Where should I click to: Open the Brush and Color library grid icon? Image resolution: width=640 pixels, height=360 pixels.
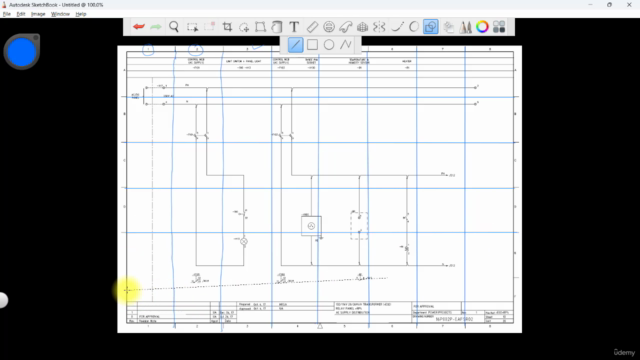tap(499, 27)
